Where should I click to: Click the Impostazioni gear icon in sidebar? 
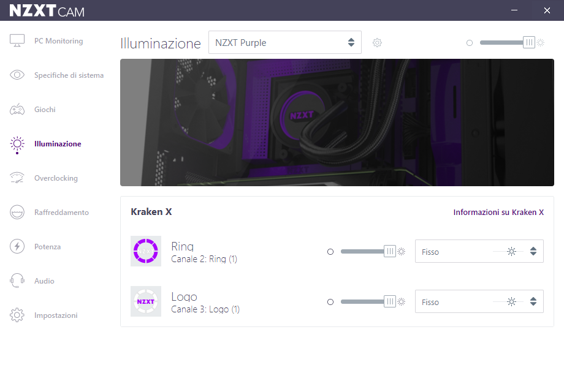click(17, 315)
